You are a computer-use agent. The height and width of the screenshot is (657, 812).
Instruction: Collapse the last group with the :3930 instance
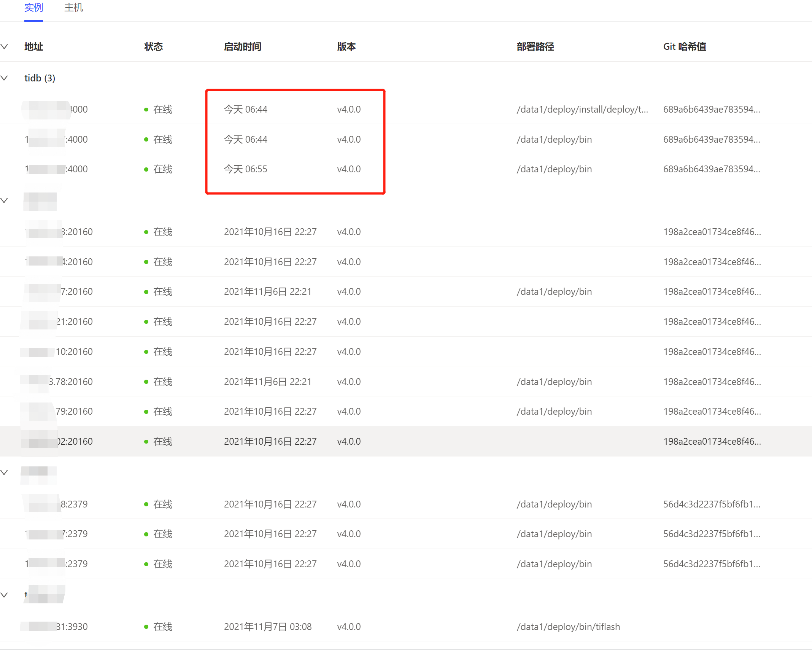click(5, 595)
